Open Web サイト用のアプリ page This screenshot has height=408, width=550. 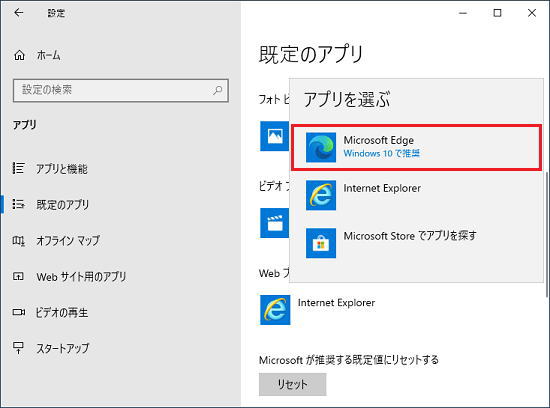(69, 276)
